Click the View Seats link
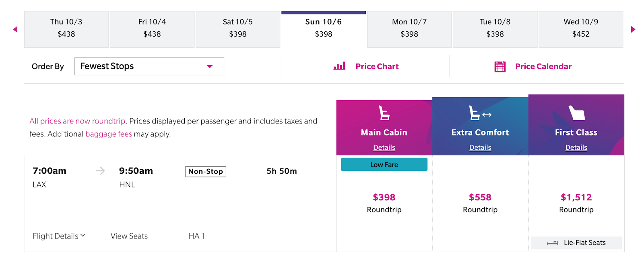644x257 pixels. pyautogui.click(x=129, y=236)
